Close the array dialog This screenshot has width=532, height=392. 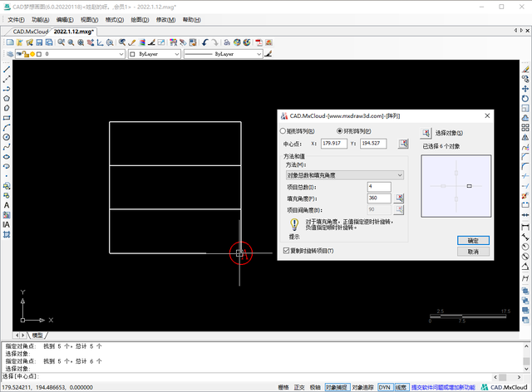click(487, 115)
